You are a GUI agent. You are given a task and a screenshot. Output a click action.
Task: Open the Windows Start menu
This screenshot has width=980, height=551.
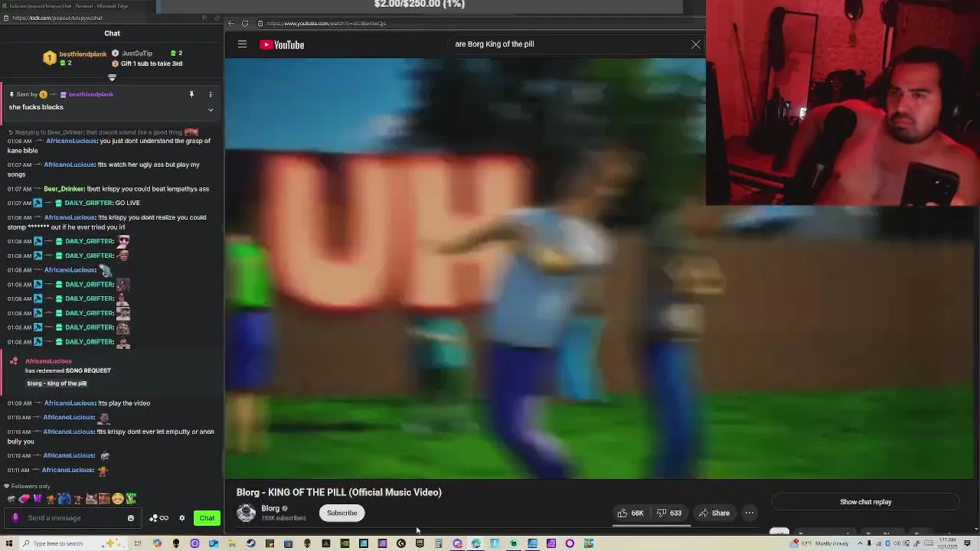point(8,543)
